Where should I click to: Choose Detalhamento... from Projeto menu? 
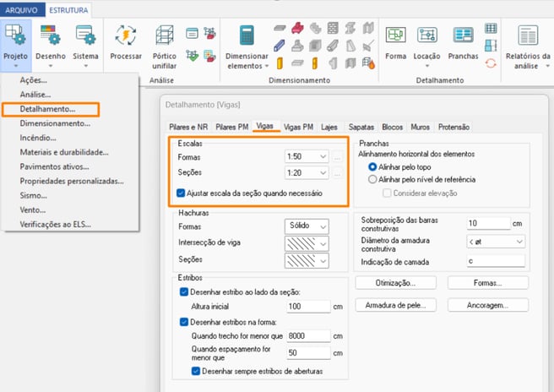(47, 109)
